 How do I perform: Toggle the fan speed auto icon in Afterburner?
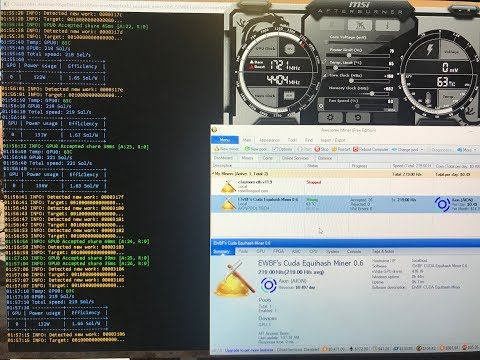(321, 106)
